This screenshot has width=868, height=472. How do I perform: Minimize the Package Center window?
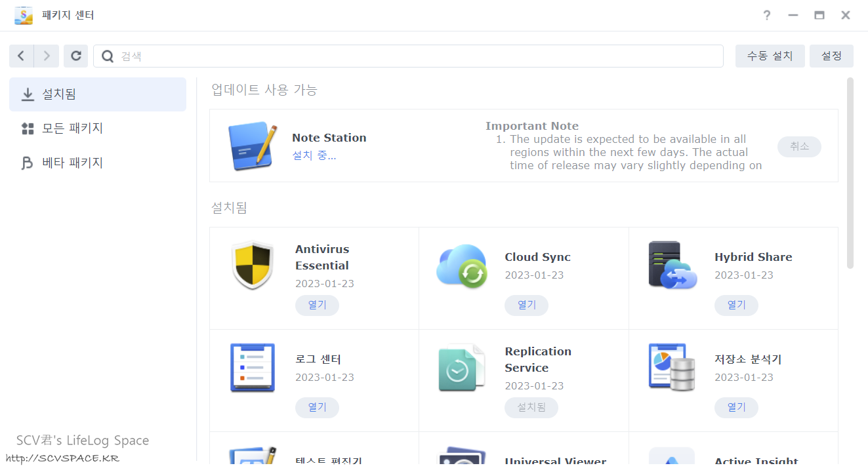point(793,15)
